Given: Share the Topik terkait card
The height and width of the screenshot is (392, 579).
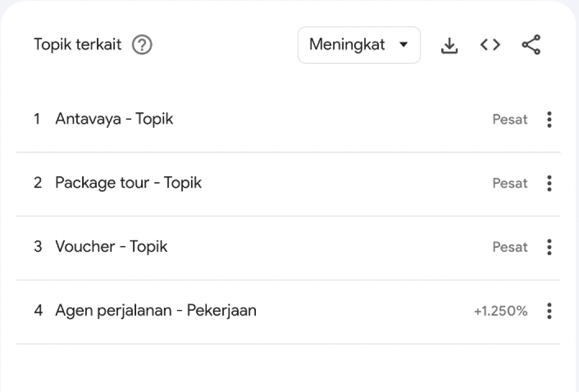Looking at the screenshot, I should (531, 45).
